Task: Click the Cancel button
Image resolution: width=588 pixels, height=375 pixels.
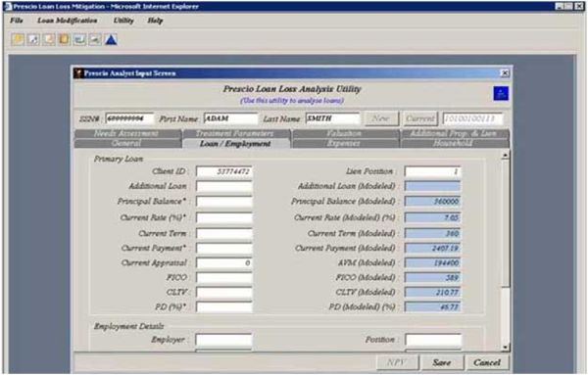Action: (x=487, y=362)
